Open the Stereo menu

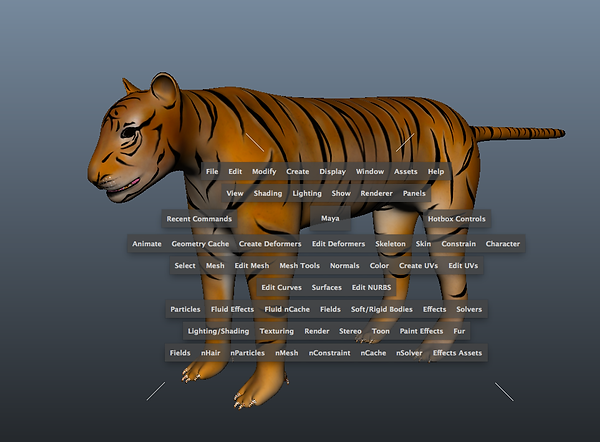[x=350, y=331]
